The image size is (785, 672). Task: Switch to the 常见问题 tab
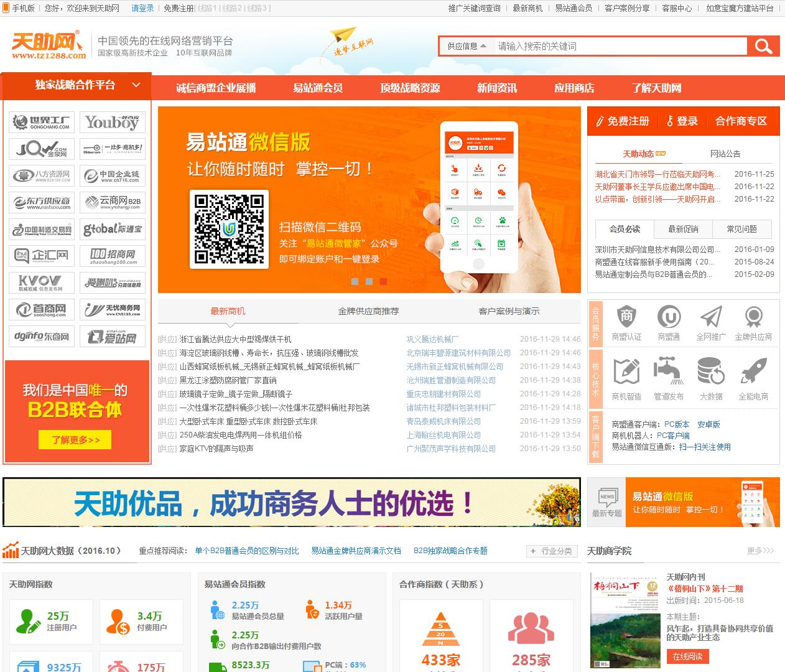[x=742, y=229]
